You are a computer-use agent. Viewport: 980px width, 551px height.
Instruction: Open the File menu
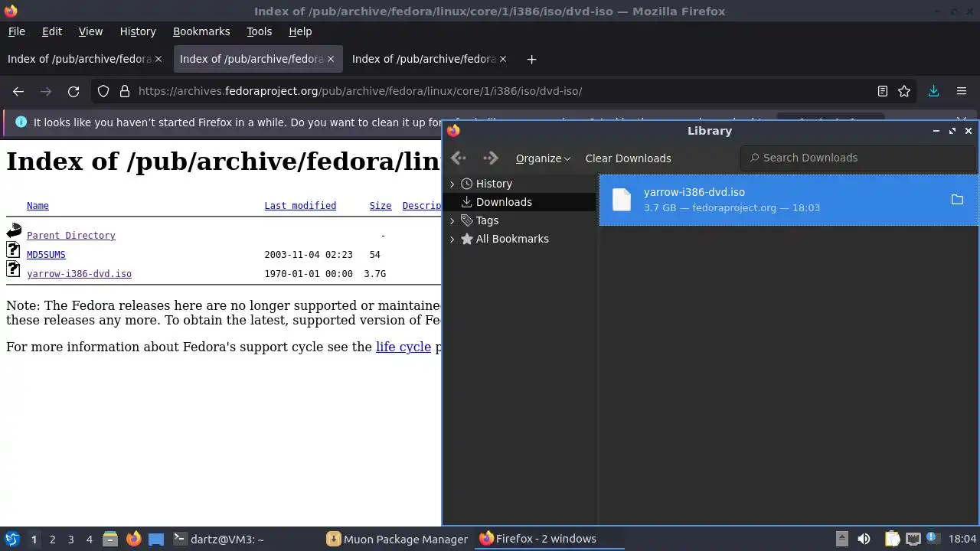click(16, 31)
